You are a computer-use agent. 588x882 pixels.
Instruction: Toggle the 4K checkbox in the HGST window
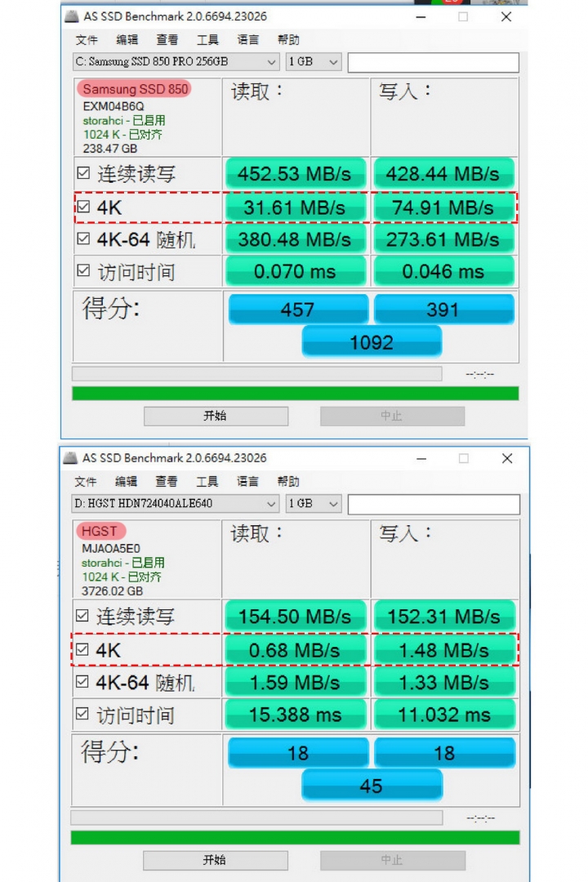82,649
